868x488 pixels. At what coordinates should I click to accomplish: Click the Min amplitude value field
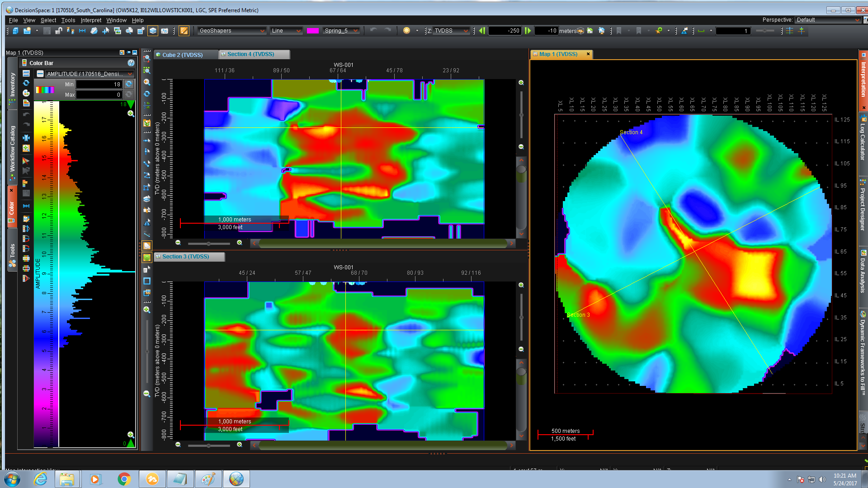point(99,84)
